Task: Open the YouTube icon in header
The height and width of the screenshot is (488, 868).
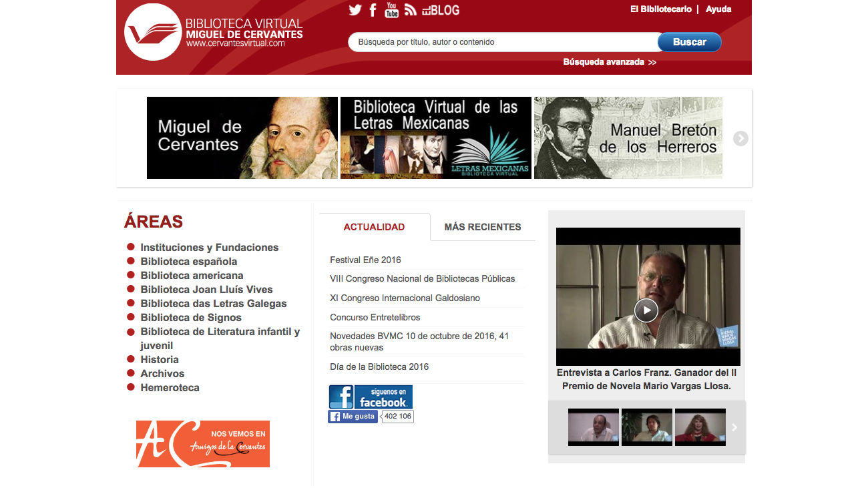Action: [x=392, y=9]
